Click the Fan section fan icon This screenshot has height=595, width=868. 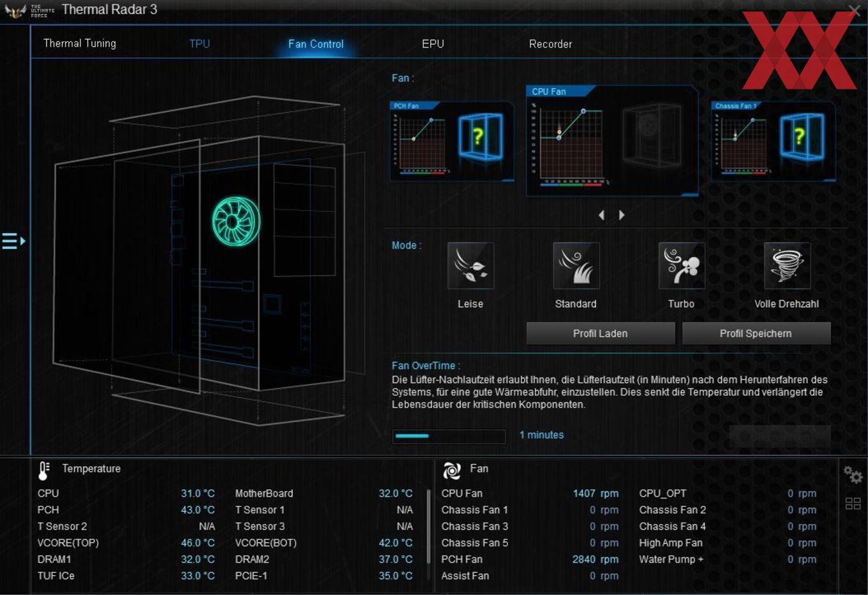[x=452, y=471]
